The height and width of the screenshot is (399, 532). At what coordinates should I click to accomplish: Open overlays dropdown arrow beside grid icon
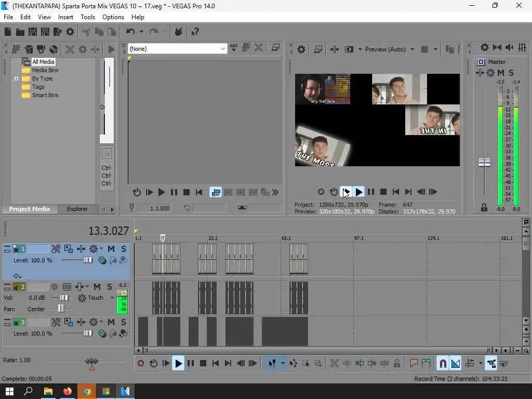[x=436, y=49]
